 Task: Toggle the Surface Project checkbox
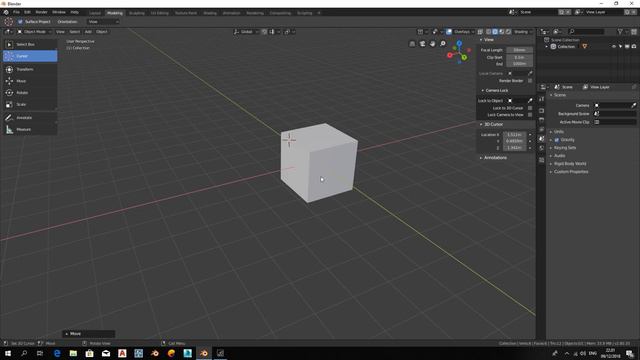tap(20, 22)
